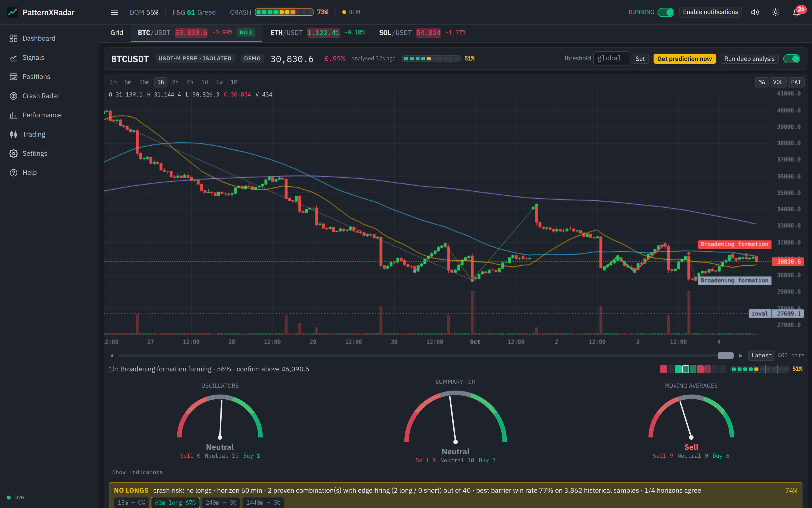Click the PatternXRadar logo icon
The width and height of the screenshot is (812, 508).
(x=12, y=12)
